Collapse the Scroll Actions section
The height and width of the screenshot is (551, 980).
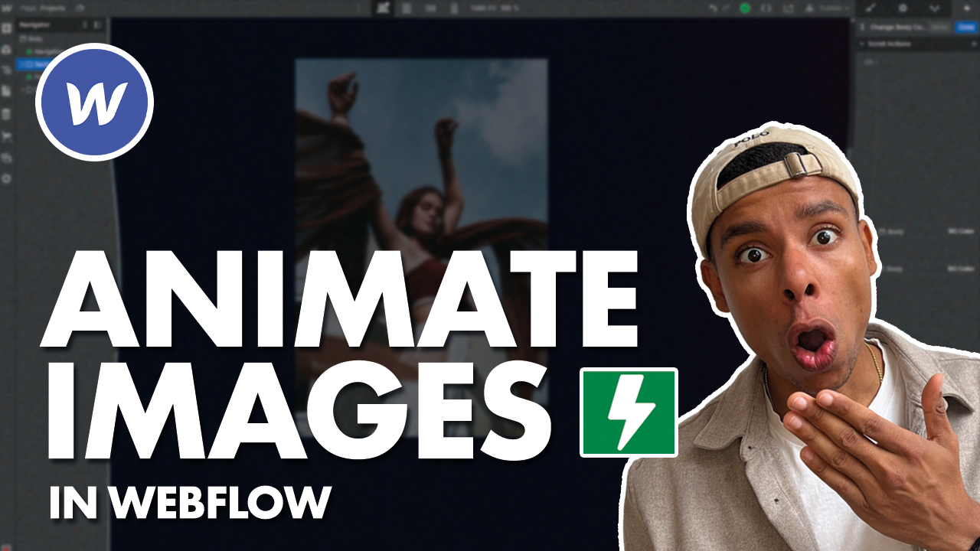click(862, 44)
